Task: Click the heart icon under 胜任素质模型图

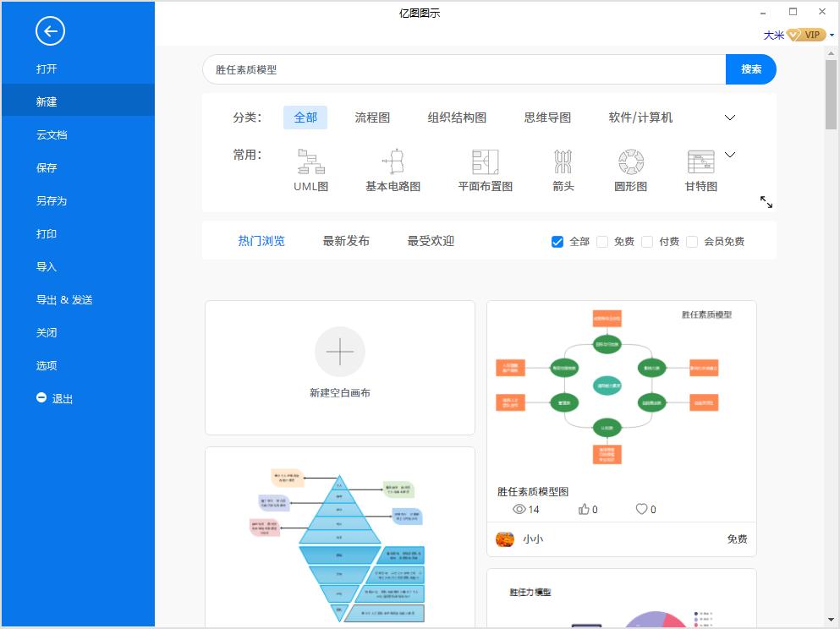Action: point(640,508)
